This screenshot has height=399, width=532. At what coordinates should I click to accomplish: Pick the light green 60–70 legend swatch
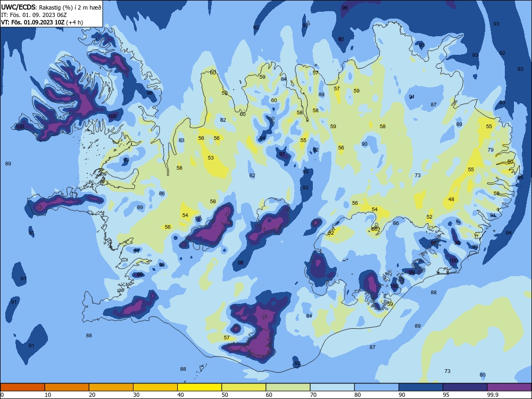coord(288,387)
